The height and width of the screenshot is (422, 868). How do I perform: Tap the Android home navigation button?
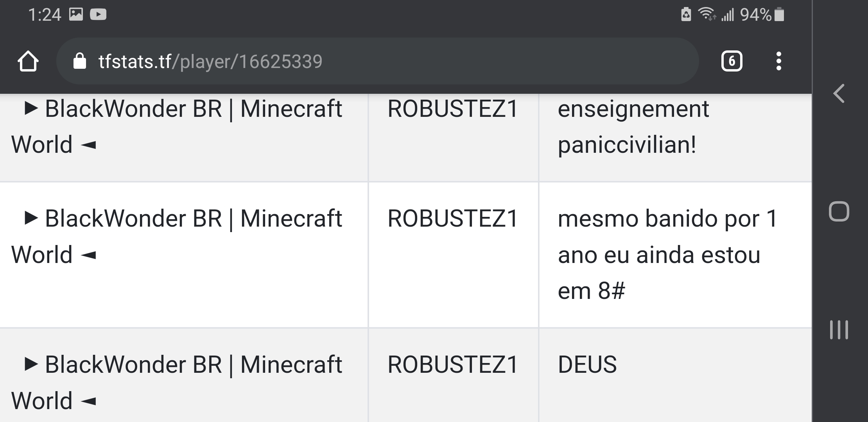click(839, 211)
